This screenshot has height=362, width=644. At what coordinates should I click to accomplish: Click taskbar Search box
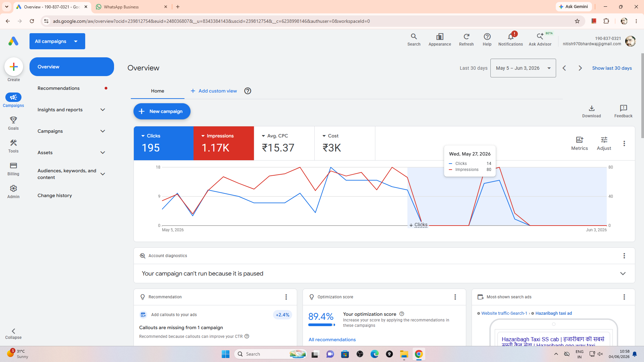271,354
